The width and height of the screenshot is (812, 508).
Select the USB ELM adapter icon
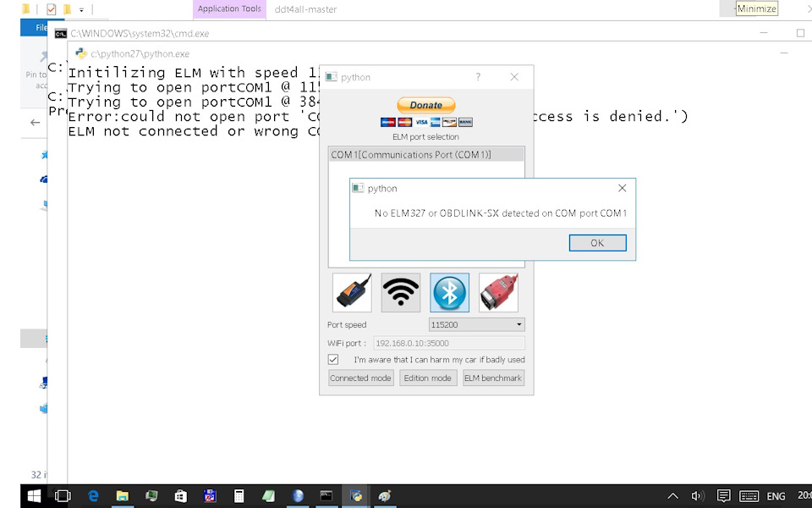point(352,293)
